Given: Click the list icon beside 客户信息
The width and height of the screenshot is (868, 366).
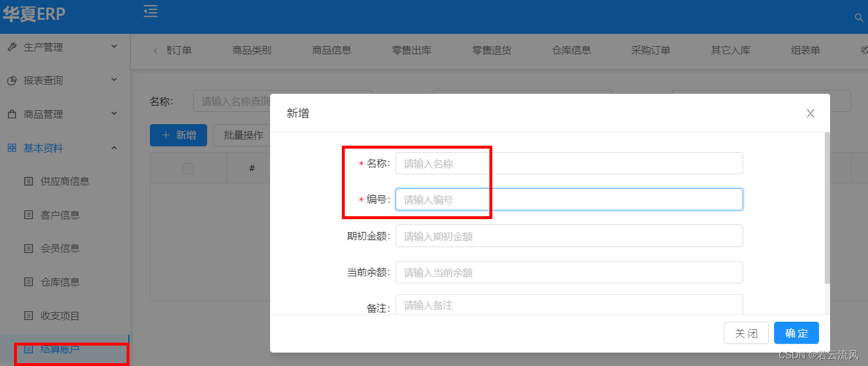Looking at the screenshot, I should (x=29, y=215).
